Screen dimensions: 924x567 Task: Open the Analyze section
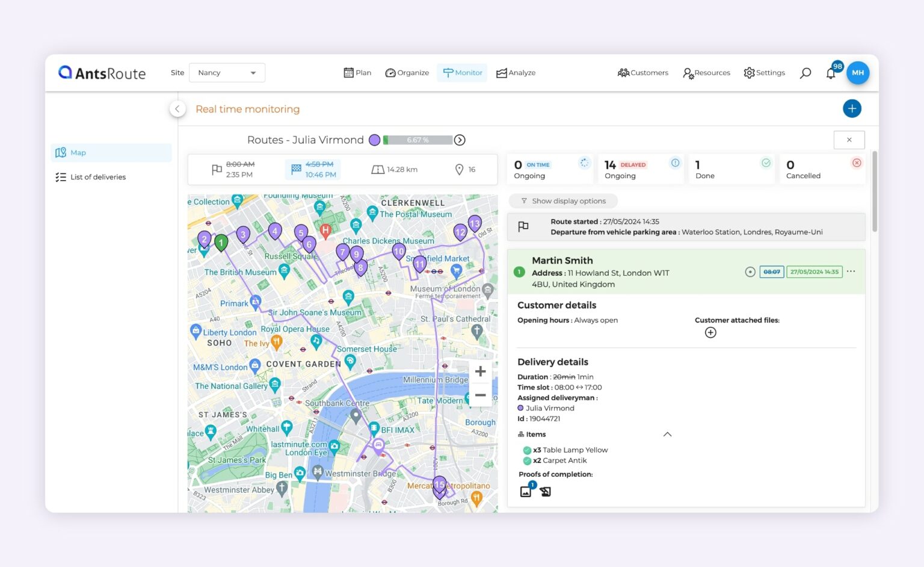click(502, 72)
